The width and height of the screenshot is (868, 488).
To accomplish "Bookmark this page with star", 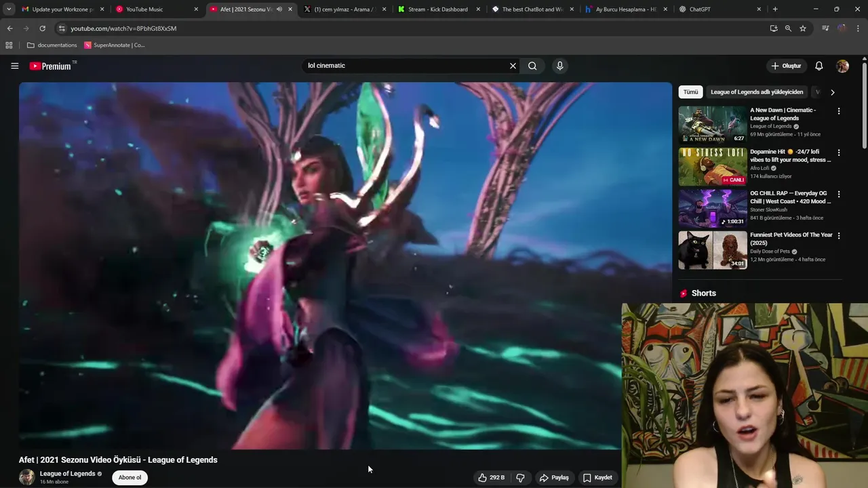I will click(x=803, y=28).
